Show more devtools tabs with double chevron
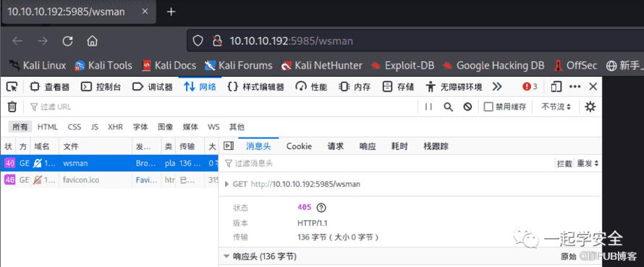Viewport: 644px width, 267px height. pyautogui.click(x=497, y=87)
